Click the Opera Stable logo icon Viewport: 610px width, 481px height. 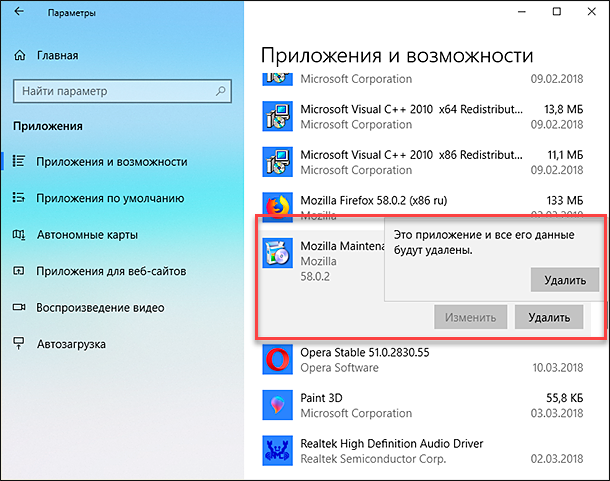tap(277, 359)
